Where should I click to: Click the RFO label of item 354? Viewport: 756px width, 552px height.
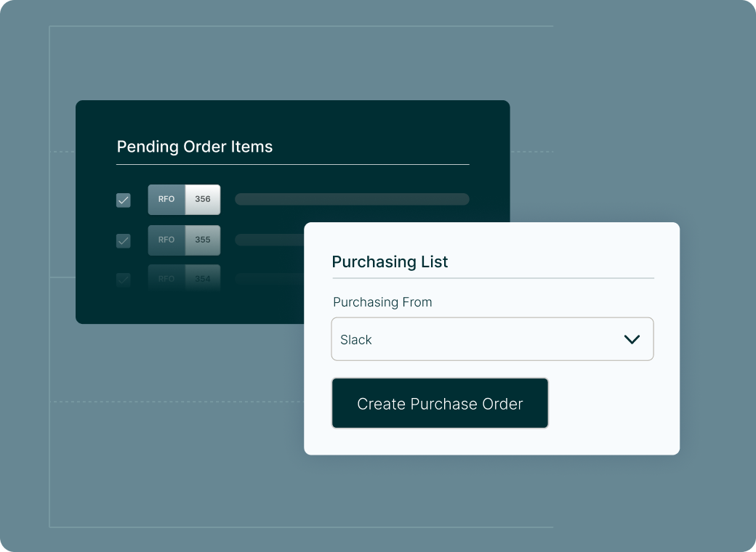[166, 278]
